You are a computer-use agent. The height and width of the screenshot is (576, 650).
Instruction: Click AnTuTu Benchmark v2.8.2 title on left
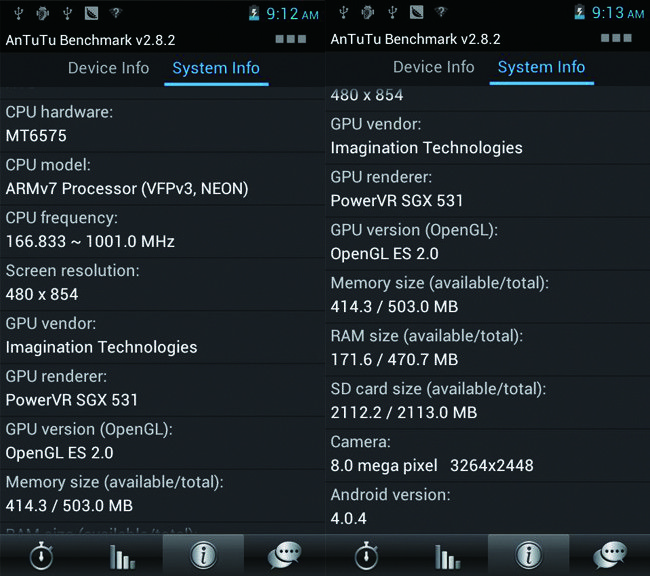pos(90,40)
